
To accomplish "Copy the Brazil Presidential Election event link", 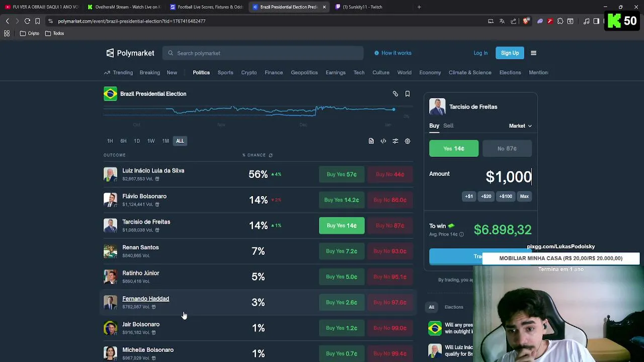I will (x=395, y=94).
